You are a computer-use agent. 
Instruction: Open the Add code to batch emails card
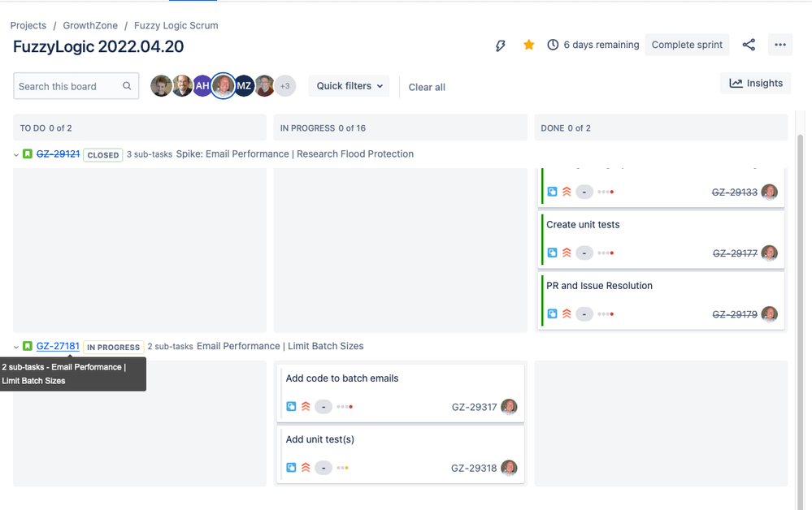[x=400, y=393]
